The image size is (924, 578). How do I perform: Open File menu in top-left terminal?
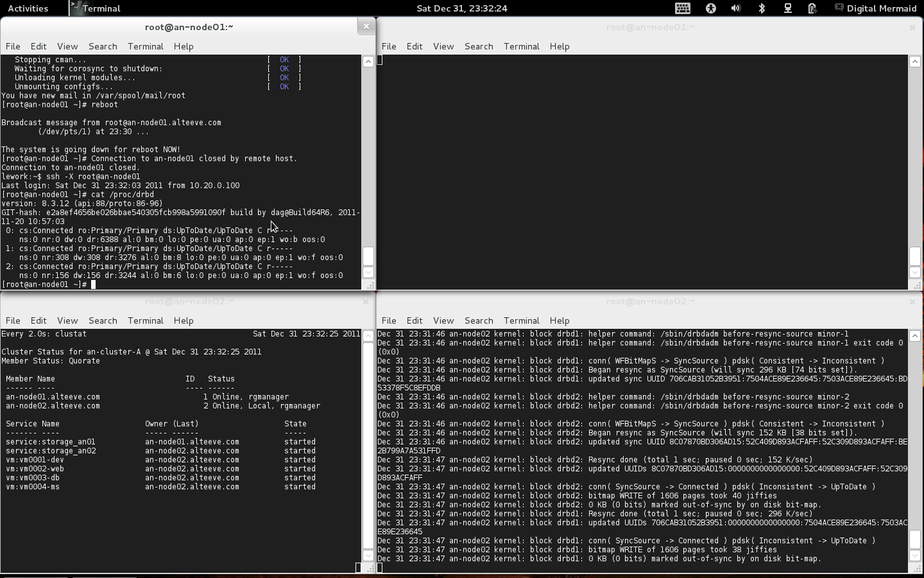coord(13,46)
